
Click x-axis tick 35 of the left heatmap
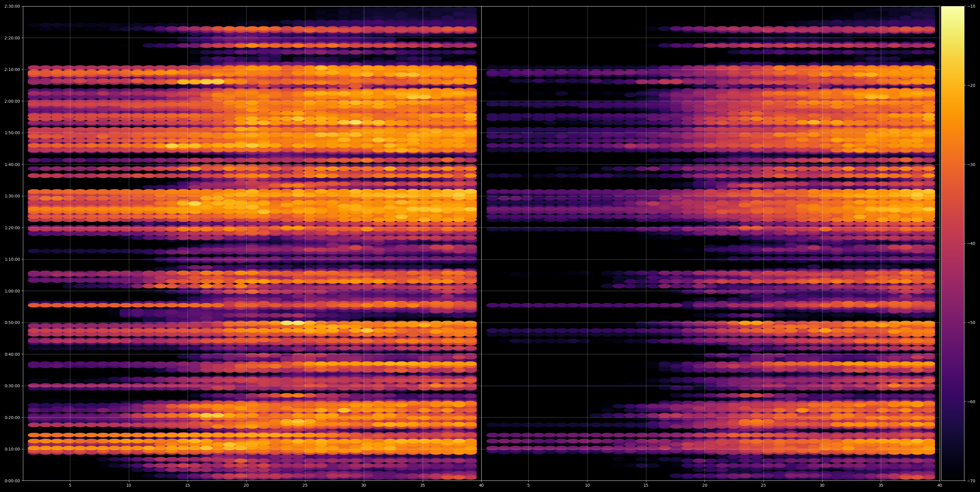click(x=423, y=486)
